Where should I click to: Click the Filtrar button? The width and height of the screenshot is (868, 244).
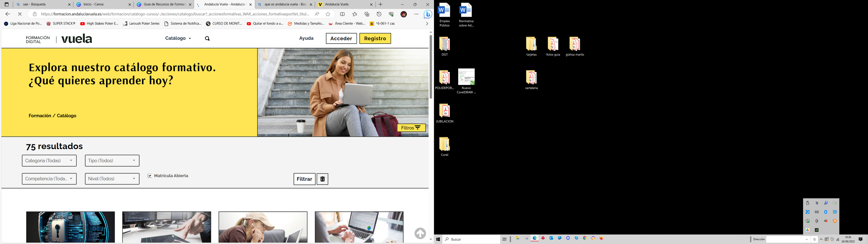pyautogui.click(x=304, y=179)
